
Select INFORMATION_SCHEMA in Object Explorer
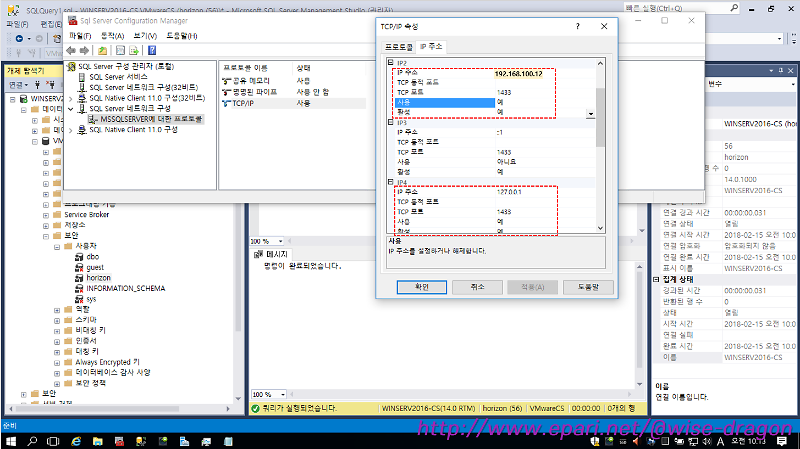126,289
